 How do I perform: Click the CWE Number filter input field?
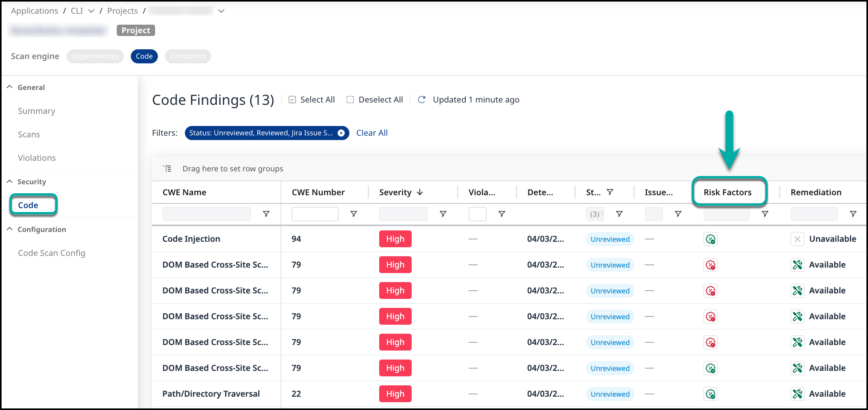315,214
